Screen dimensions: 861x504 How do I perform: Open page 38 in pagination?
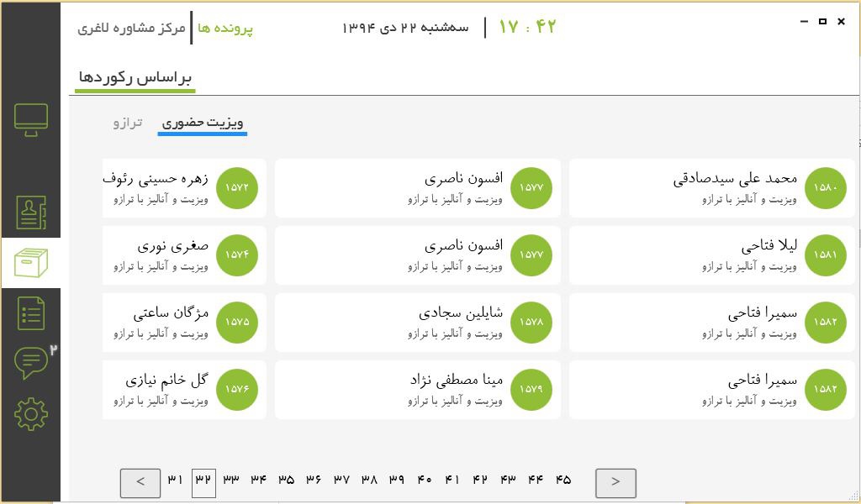[x=369, y=480]
